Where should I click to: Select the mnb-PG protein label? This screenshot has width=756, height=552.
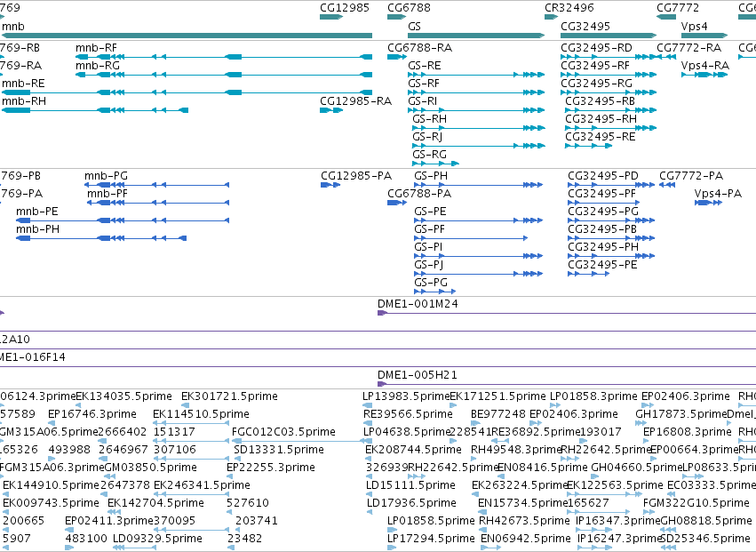pyautogui.click(x=106, y=176)
